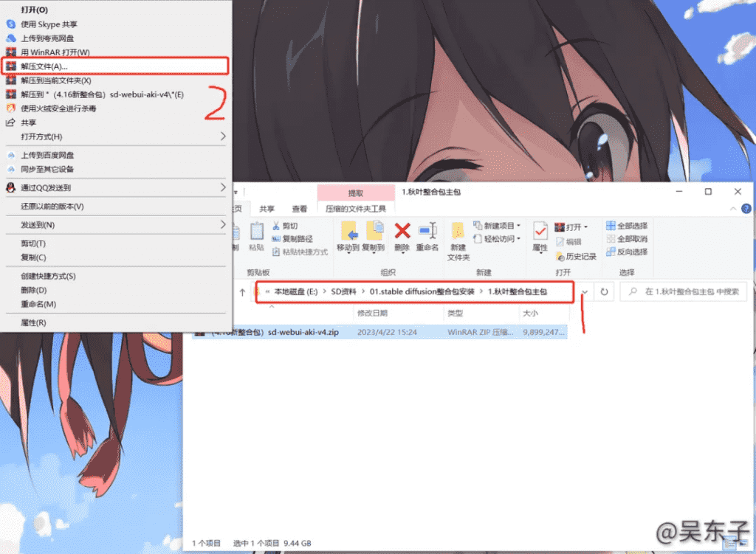Click the History (历史记录) ribbon icon

pos(576,257)
